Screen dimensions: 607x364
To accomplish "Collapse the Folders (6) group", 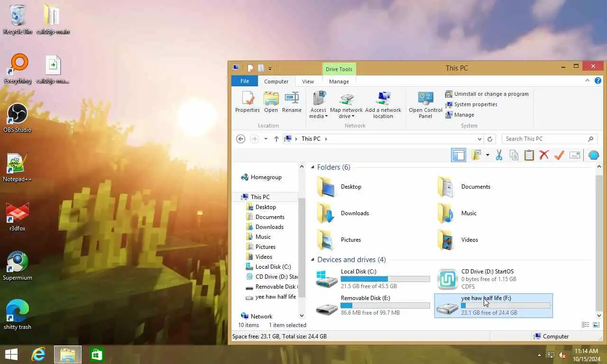I will (x=313, y=167).
